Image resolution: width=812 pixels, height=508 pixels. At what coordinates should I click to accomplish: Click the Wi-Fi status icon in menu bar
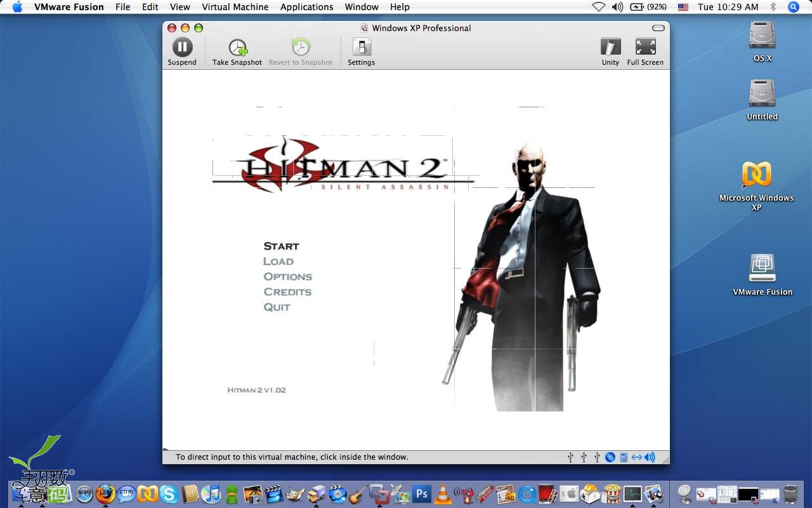(x=599, y=7)
